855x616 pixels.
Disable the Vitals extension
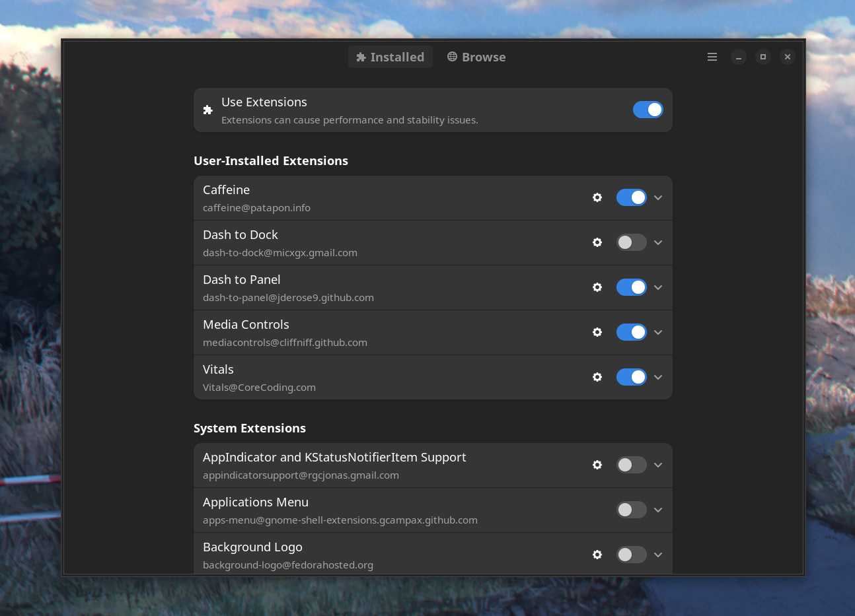click(631, 377)
